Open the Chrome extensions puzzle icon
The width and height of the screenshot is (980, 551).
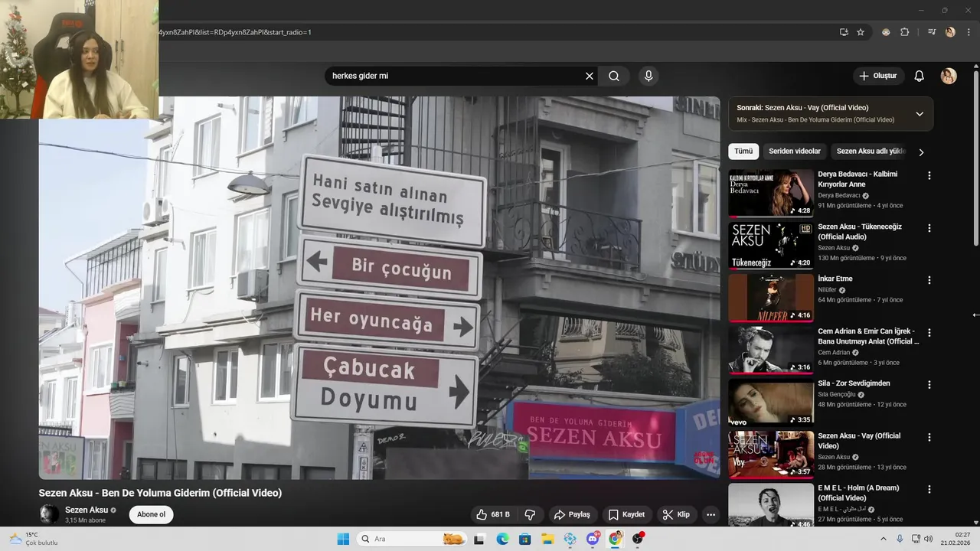[904, 32]
